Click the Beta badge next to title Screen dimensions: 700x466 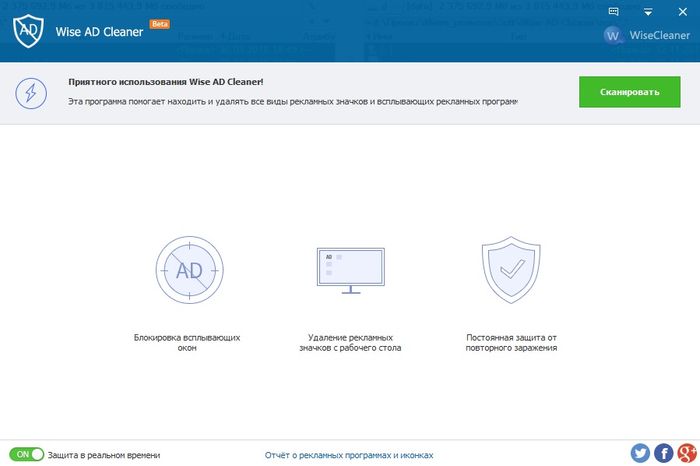tap(159, 24)
